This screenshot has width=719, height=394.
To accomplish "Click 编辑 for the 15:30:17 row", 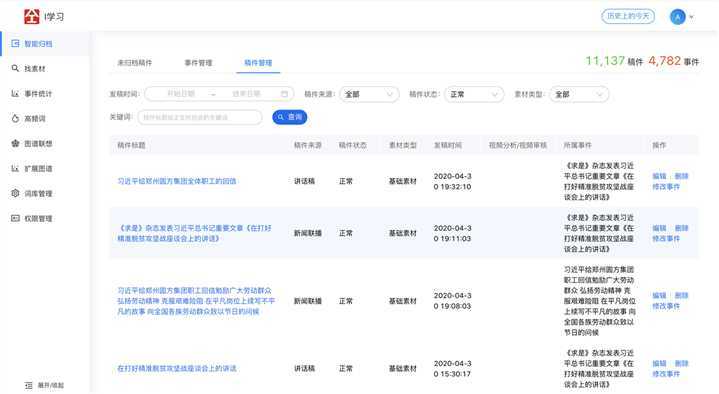I will (659, 363).
